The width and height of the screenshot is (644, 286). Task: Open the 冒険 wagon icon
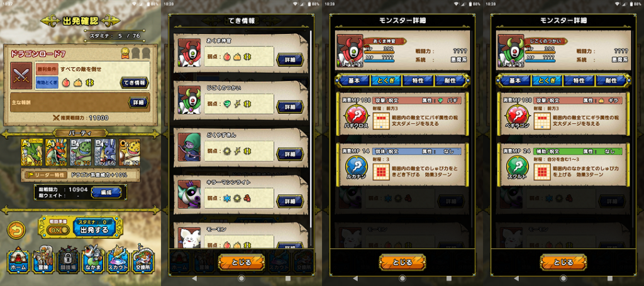(x=43, y=260)
